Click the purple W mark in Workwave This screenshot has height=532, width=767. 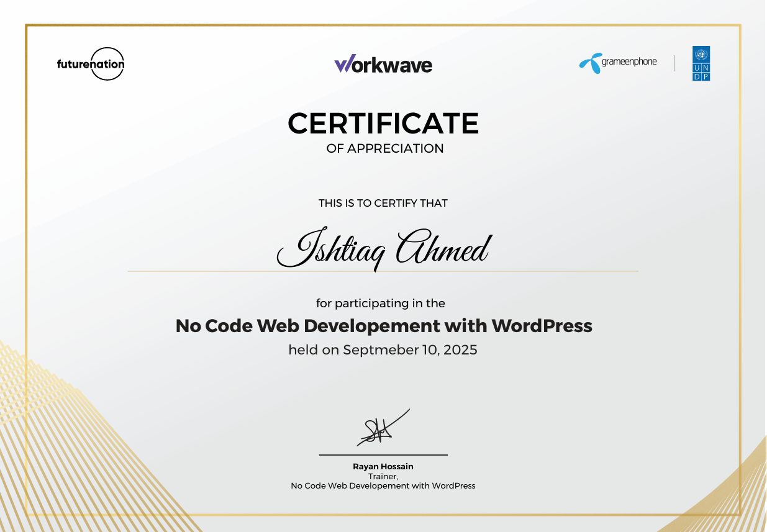tap(344, 63)
